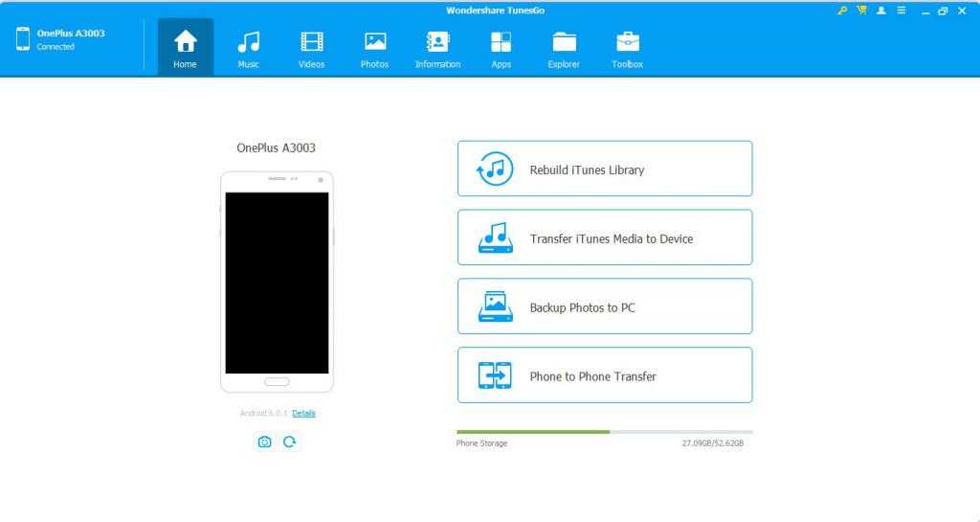Open the Information contacts tab
The image size is (980, 522).
tap(437, 49)
